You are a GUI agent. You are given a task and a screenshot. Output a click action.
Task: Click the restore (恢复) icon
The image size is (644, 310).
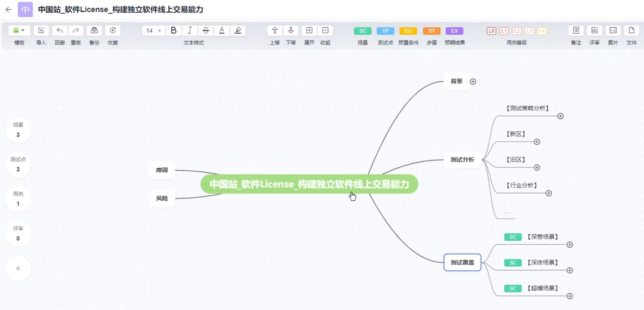click(113, 31)
